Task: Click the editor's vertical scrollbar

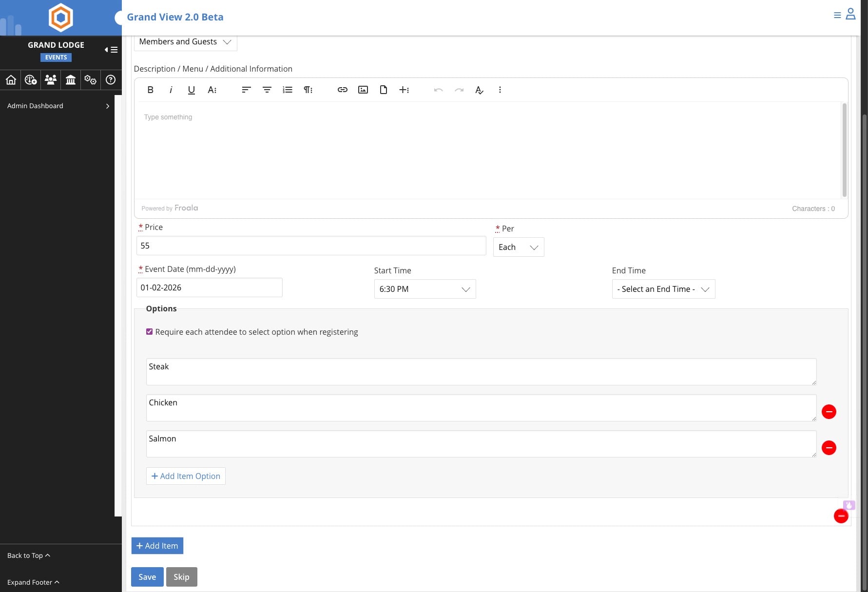Action: pos(844,150)
